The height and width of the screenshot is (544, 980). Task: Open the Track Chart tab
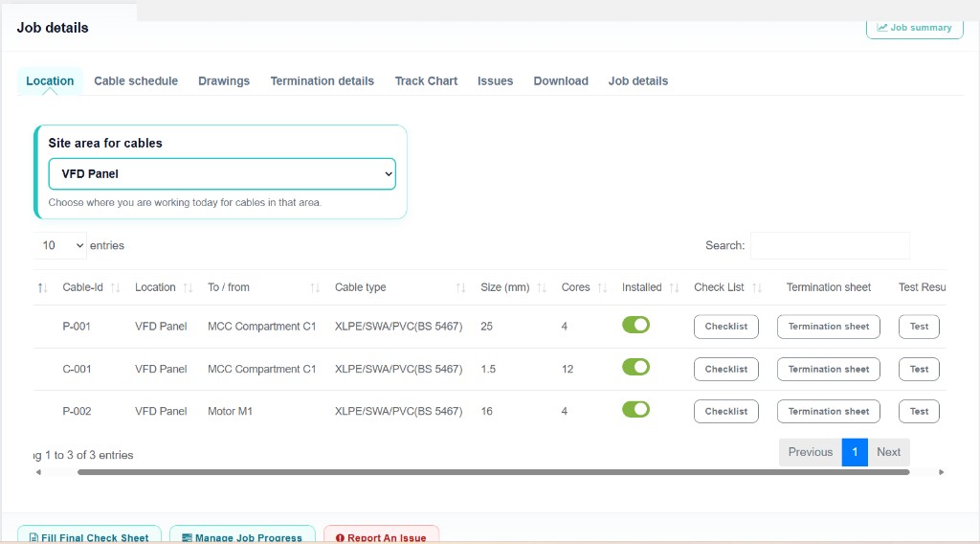click(426, 81)
